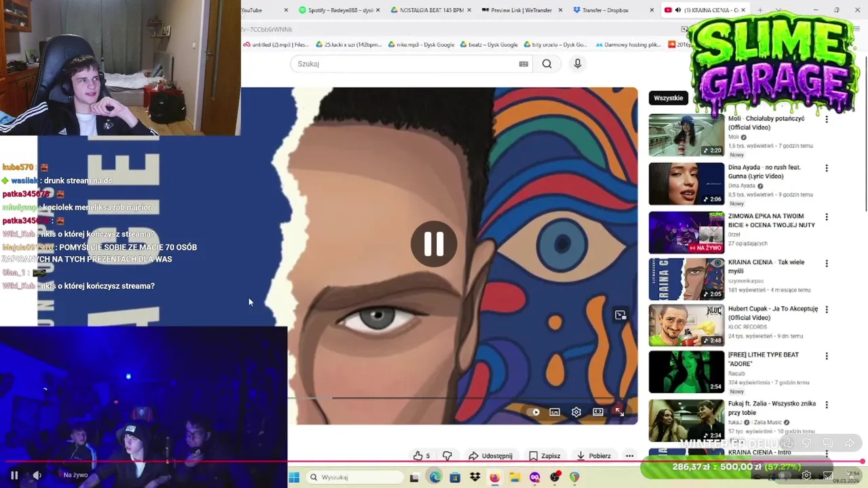
Task: Pause the live stream playback
Action: (14, 475)
